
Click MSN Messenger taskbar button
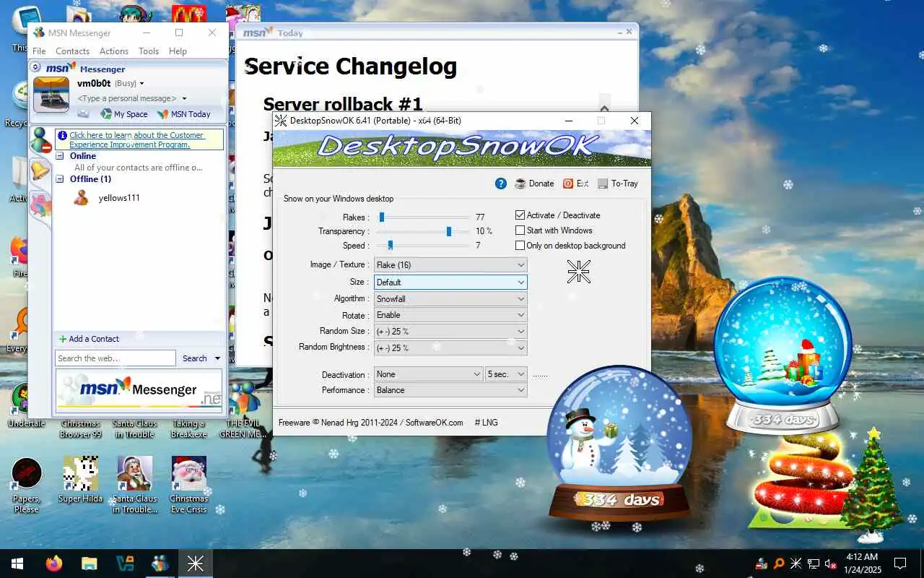(x=160, y=564)
